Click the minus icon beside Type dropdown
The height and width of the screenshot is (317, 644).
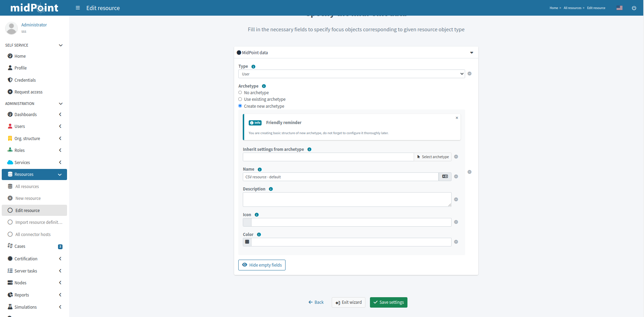[470, 74]
